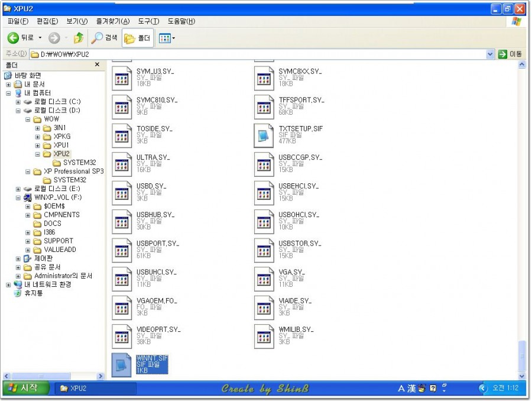Select the USBD.SY_ file icon

pyautogui.click(x=122, y=193)
